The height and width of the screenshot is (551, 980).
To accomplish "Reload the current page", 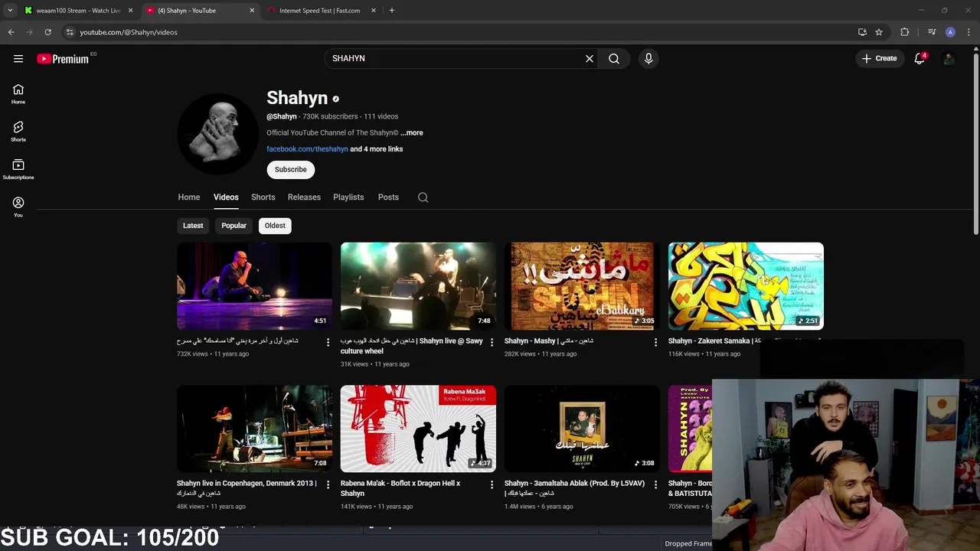I will point(47,32).
